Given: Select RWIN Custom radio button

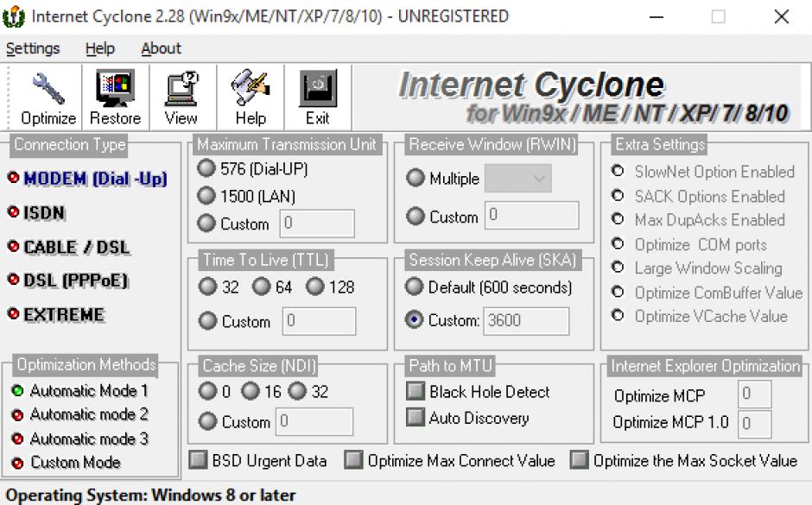Looking at the screenshot, I should (x=416, y=216).
